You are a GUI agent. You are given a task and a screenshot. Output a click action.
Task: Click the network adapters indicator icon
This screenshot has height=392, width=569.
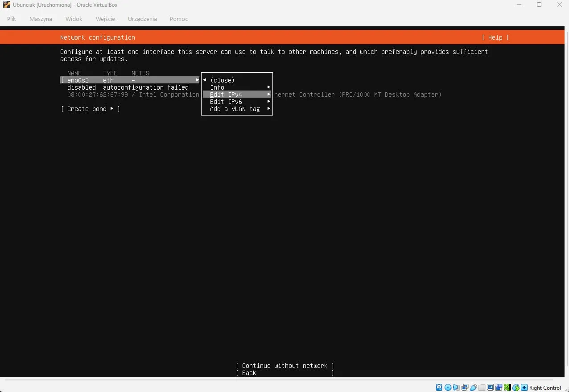pos(465,388)
